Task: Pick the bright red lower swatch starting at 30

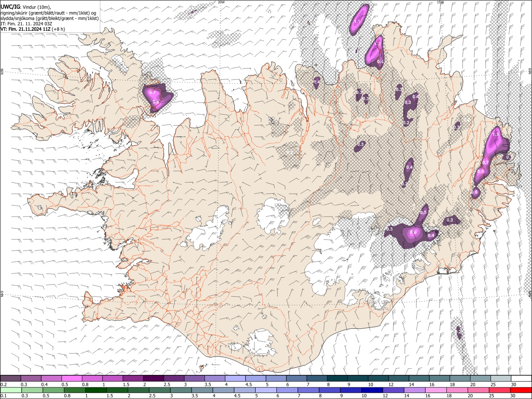Action: click(520, 390)
